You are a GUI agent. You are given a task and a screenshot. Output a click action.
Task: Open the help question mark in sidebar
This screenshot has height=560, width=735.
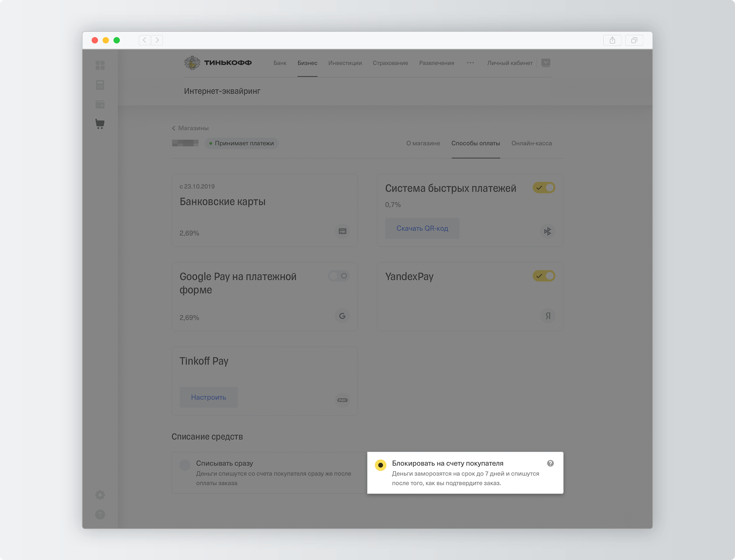100,515
